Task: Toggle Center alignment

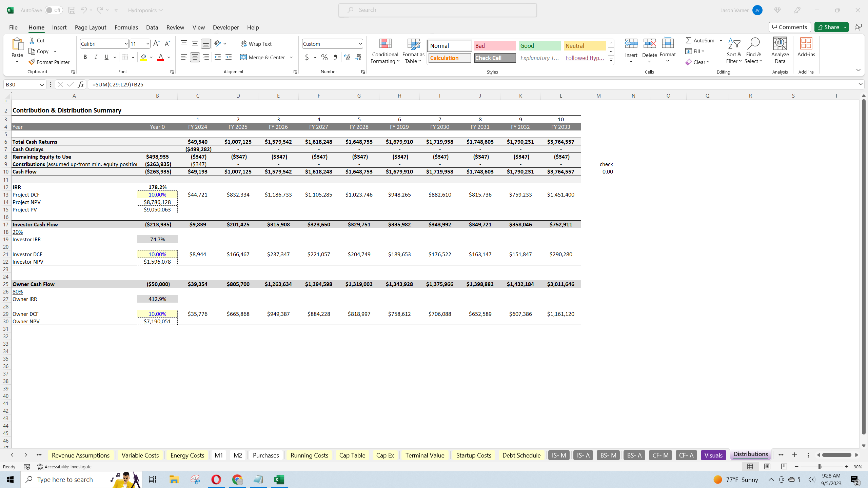Action: (x=195, y=57)
